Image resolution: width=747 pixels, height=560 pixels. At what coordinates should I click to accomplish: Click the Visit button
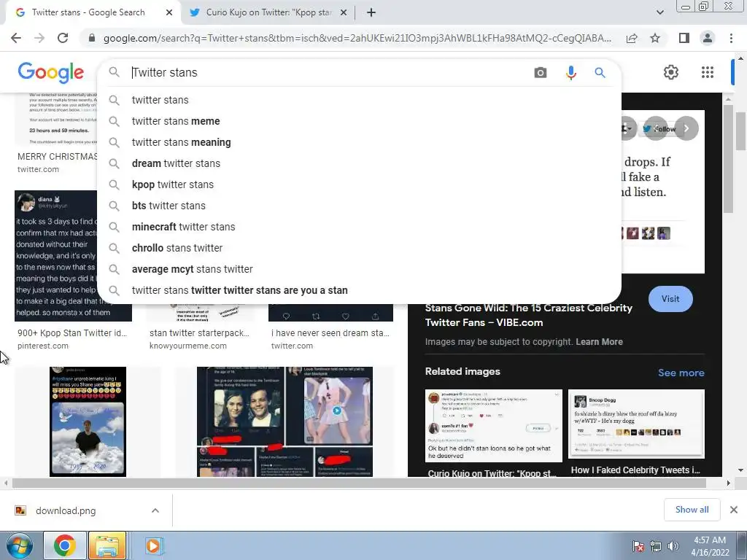(670, 299)
